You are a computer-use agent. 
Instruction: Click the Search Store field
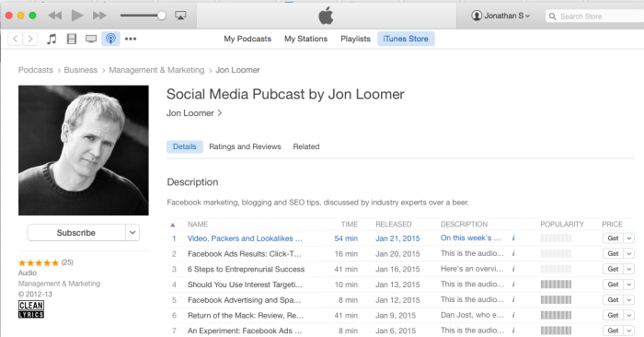click(x=594, y=17)
